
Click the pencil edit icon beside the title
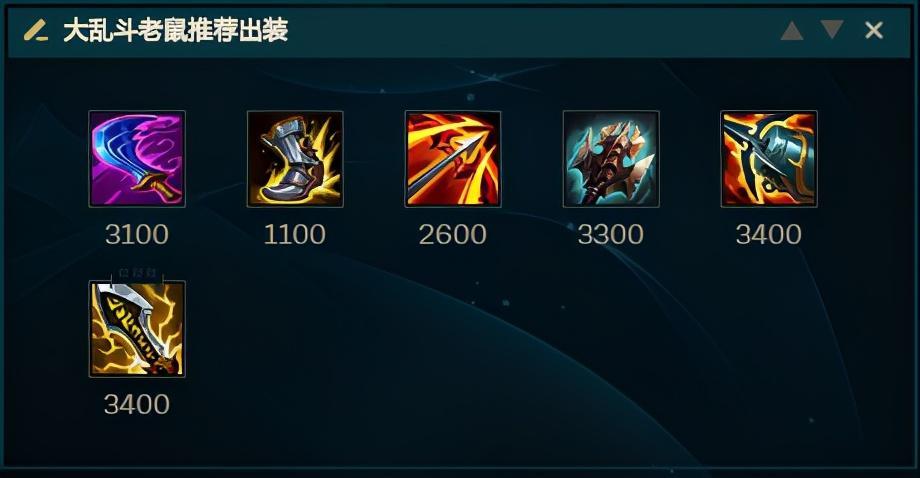[x=36, y=30]
